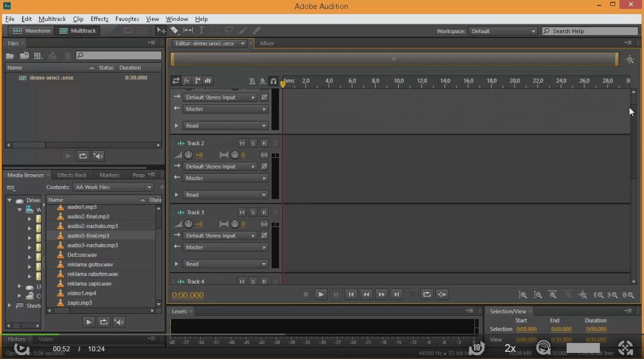Image resolution: width=644 pixels, height=359 pixels.
Task: Adjust Track 2 volume knob
Action: point(188,155)
